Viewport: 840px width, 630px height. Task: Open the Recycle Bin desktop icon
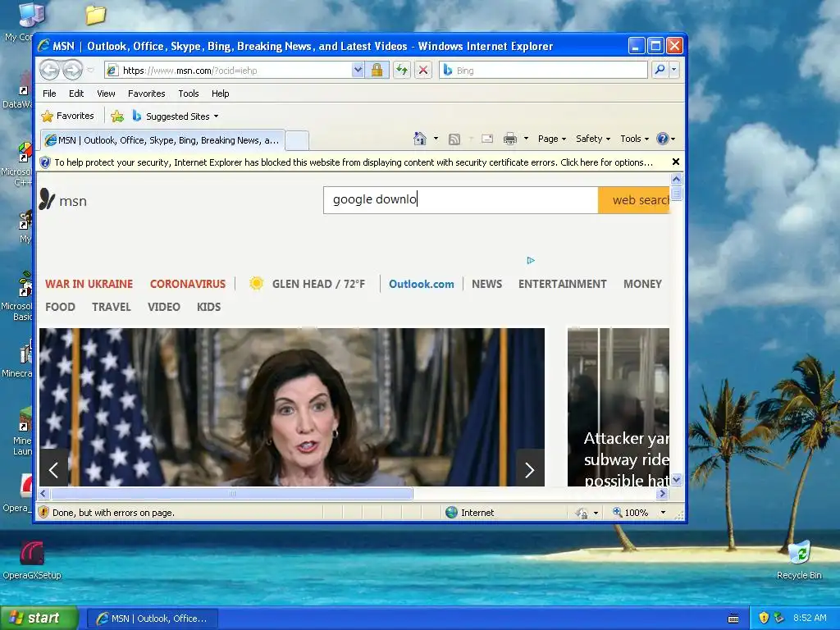799,559
